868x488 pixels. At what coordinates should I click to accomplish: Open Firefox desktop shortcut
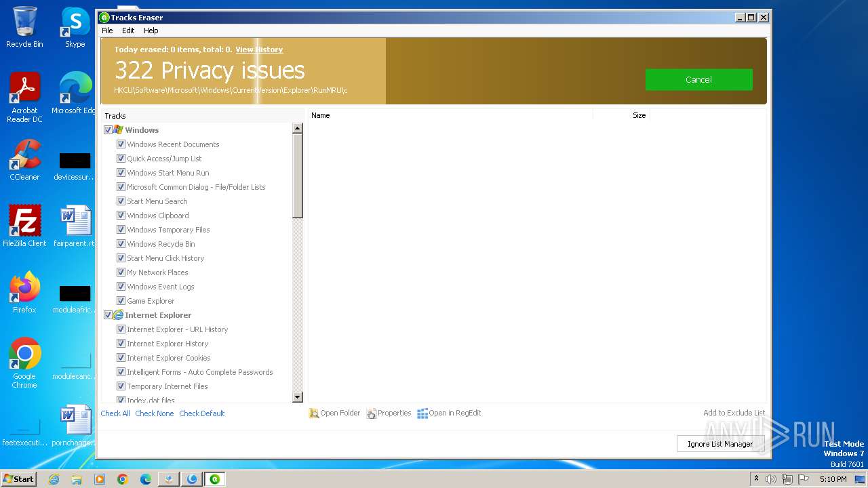coord(24,292)
